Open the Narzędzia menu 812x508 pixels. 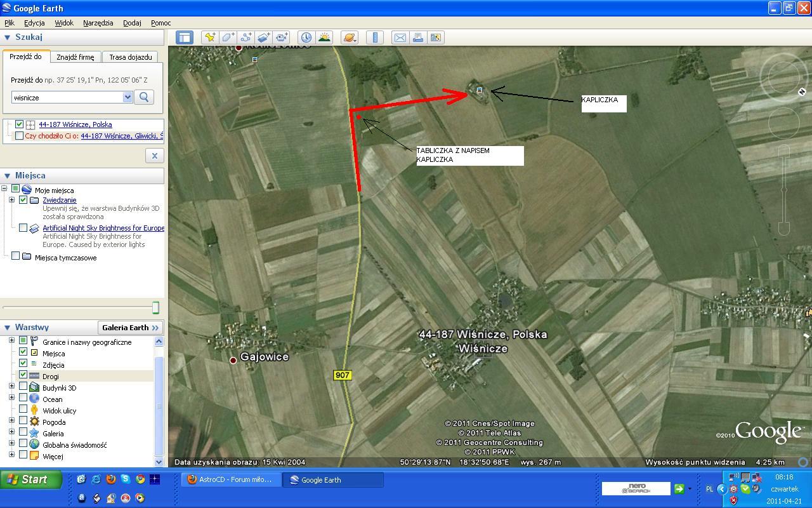98,23
